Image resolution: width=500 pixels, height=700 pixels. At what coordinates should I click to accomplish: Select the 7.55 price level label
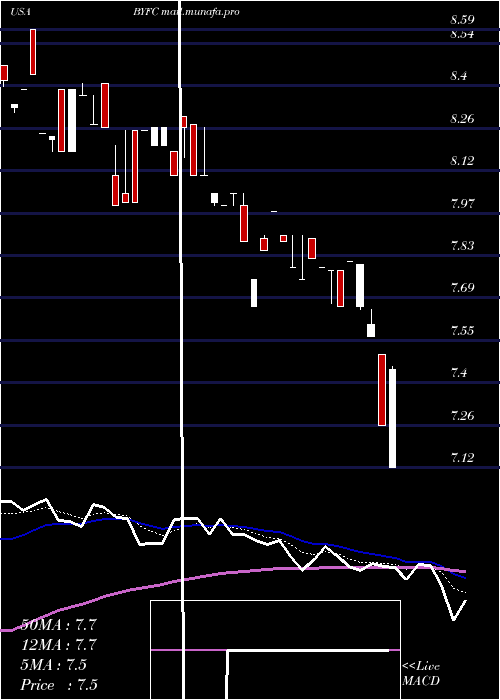[x=462, y=331]
